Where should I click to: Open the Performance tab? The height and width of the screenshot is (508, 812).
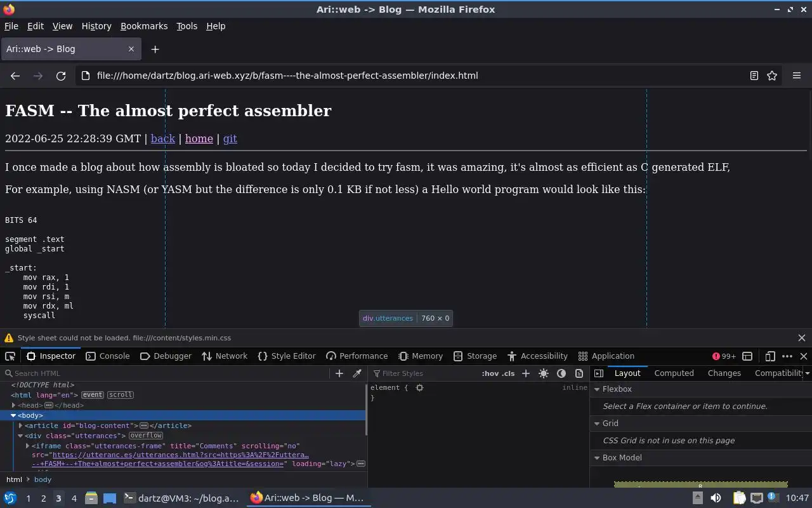point(357,356)
